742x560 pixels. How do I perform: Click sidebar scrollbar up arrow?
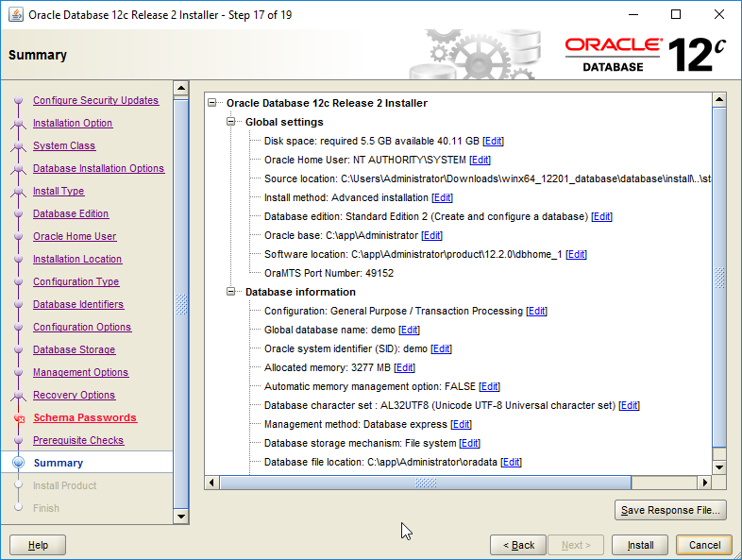(180, 88)
